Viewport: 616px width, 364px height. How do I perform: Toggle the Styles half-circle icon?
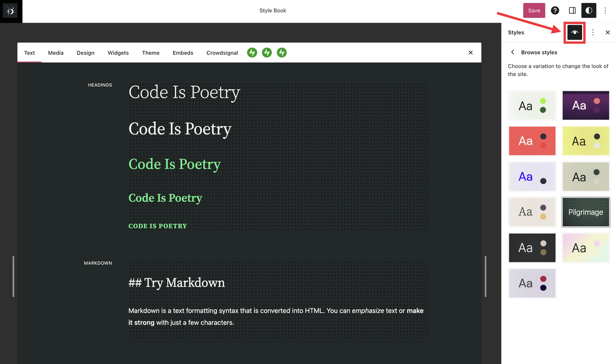pos(589,11)
